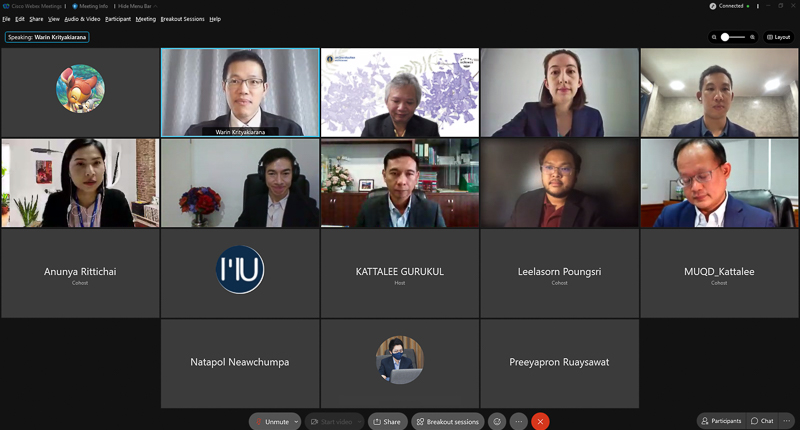Viewport: 800px width, 430px height.
Task: Click Hide Menu Bar
Action: point(135,6)
